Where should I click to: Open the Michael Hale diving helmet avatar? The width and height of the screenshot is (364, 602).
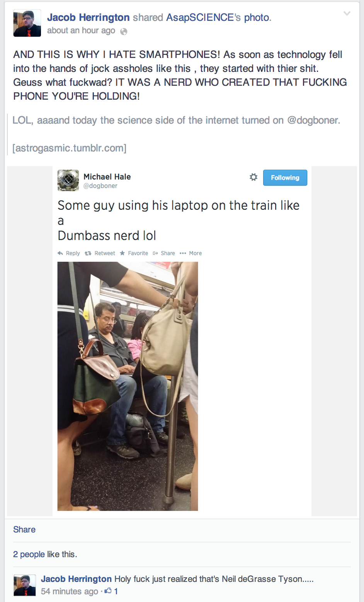(68, 180)
